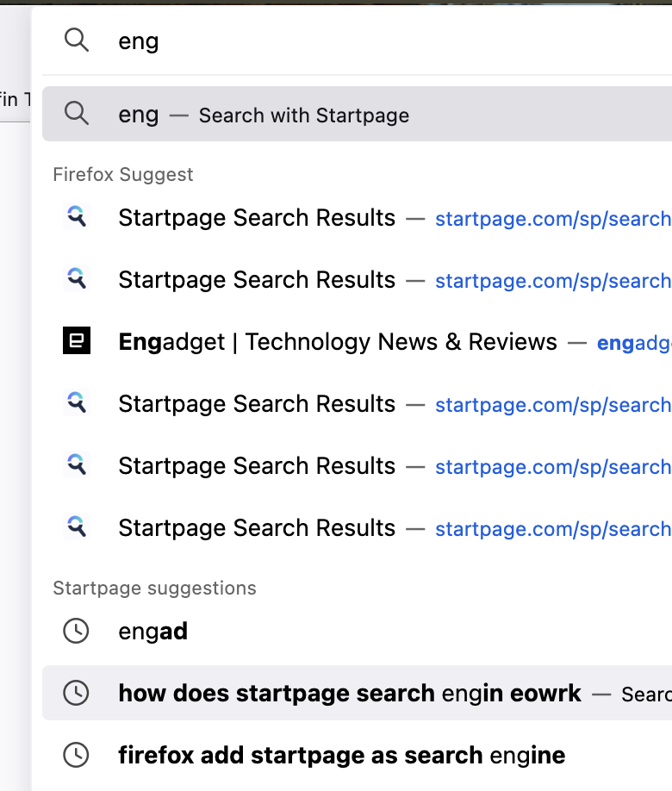Click the Startpage favicon directly above the Engadget entry
The width and height of the screenshot is (672, 791).
(x=76, y=278)
